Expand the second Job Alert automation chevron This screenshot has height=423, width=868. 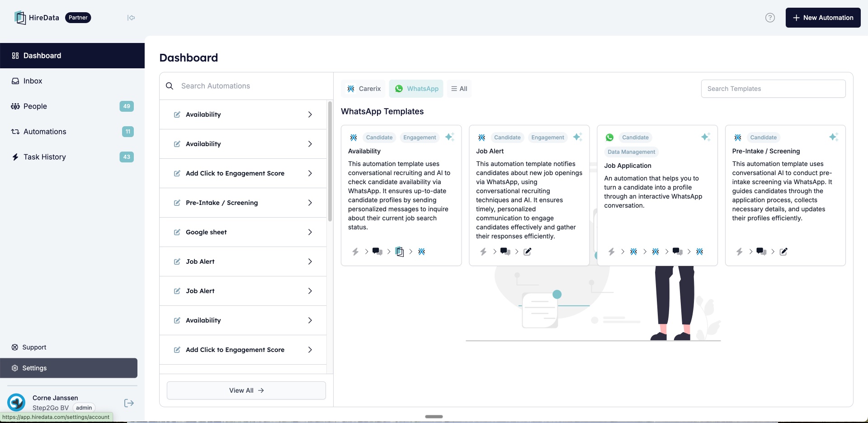310,291
